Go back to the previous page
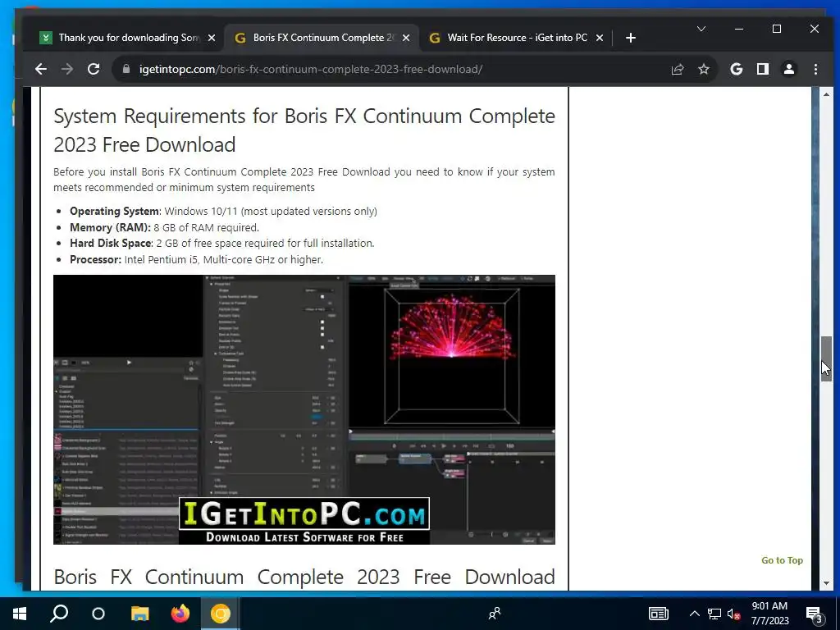 [41, 69]
